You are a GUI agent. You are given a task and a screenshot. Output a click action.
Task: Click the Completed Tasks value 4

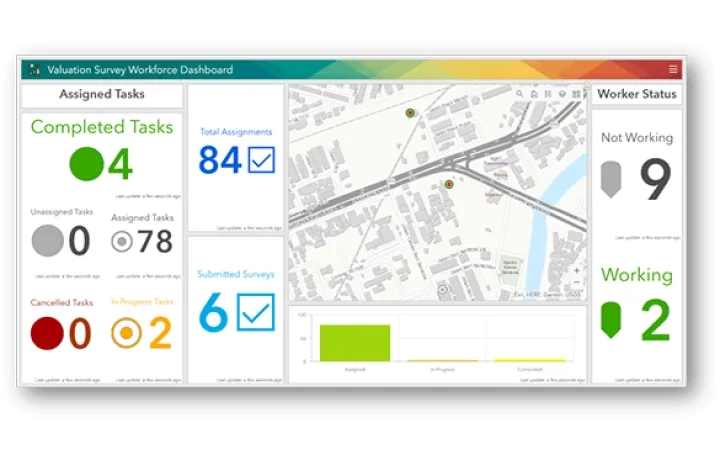pyautogui.click(x=120, y=164)
